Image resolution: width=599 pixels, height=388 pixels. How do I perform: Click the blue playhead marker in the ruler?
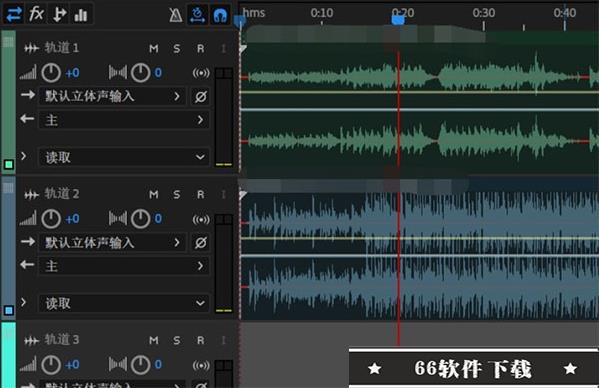[x=398, y=19]
